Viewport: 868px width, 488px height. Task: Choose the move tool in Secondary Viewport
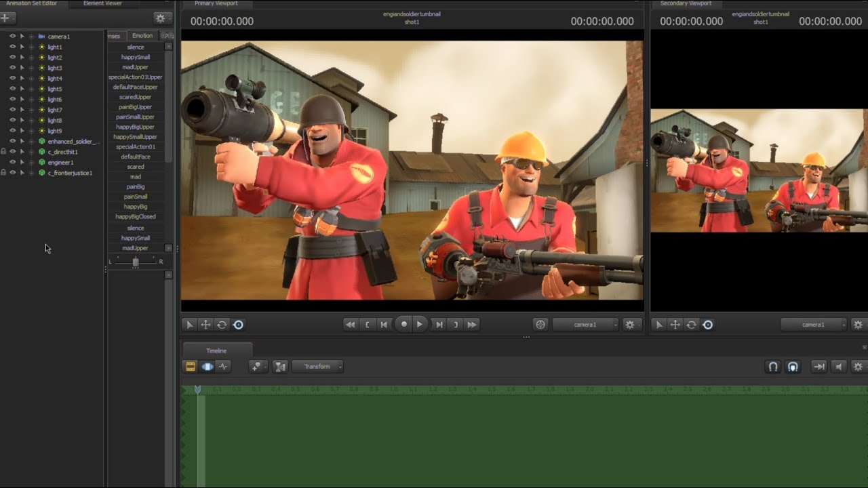click(675, 325)
